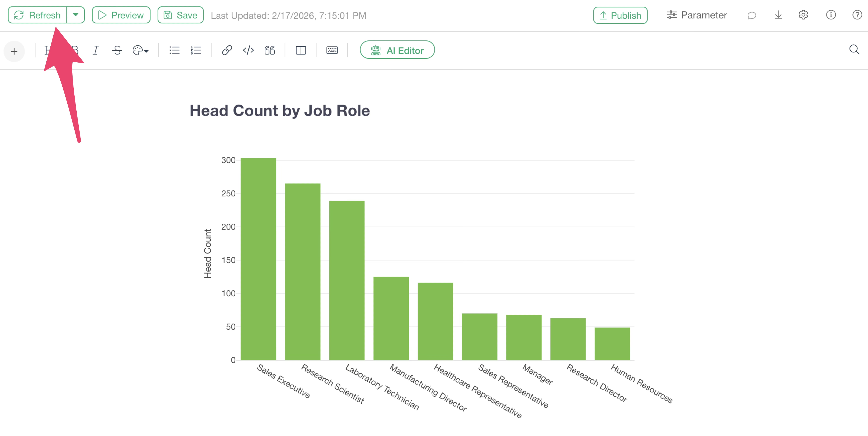The height and width of the screenshot is (436, 868).
Task: Open the search magnifier
Action: 854,50
